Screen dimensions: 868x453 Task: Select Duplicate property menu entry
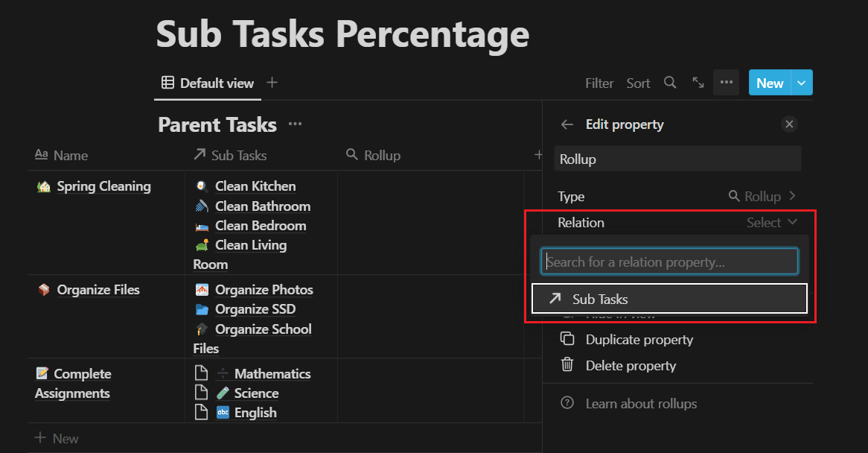pyautogui.click(x=639, y=340)
